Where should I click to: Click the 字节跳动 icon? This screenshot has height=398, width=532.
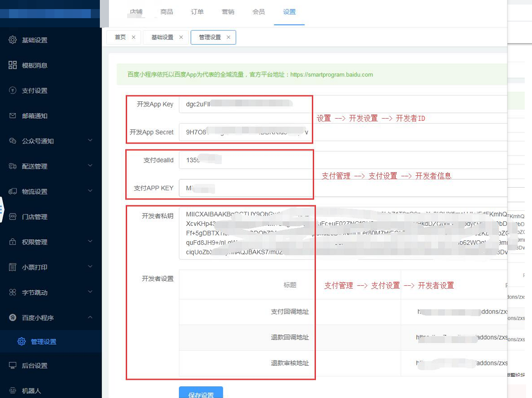point(13,292)
